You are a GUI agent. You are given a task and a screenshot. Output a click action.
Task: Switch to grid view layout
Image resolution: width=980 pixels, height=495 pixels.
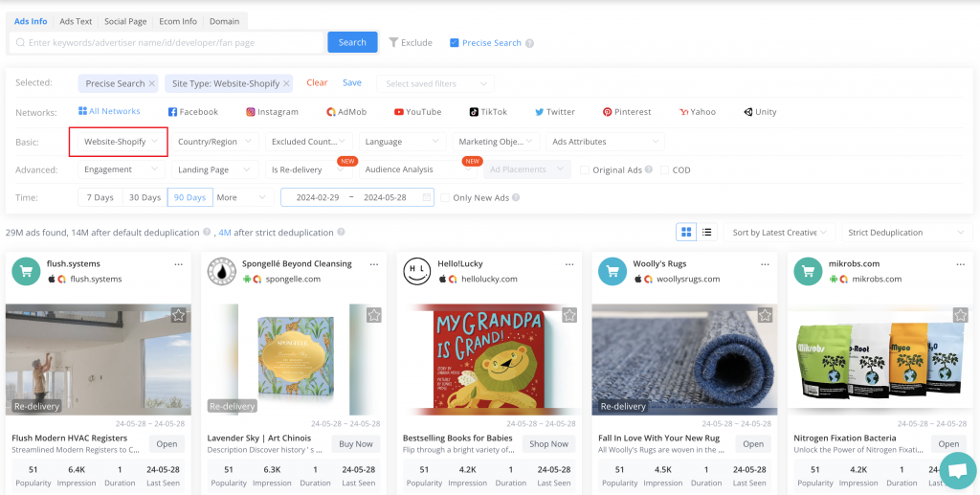(686, 232)
